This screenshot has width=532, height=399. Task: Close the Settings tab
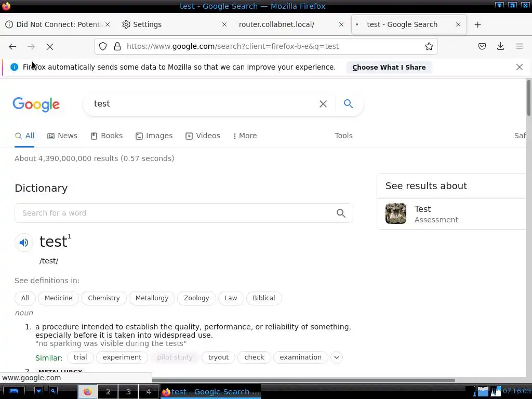click(x=224, y=24)
